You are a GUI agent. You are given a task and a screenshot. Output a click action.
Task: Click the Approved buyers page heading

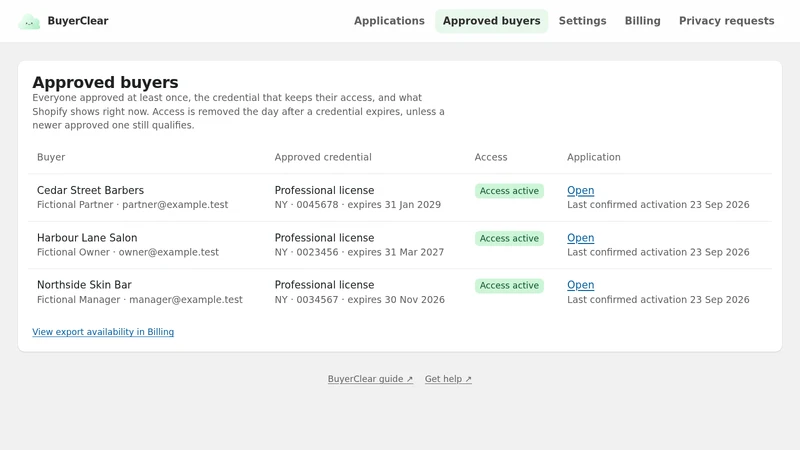point(105,82)
